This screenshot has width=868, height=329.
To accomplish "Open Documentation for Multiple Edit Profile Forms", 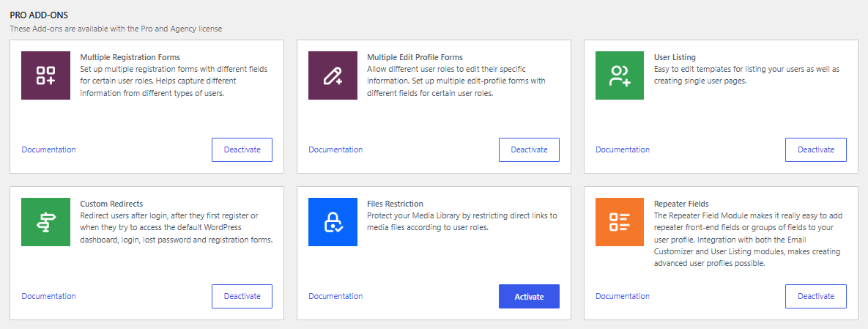I will click(x=335, y=149).
